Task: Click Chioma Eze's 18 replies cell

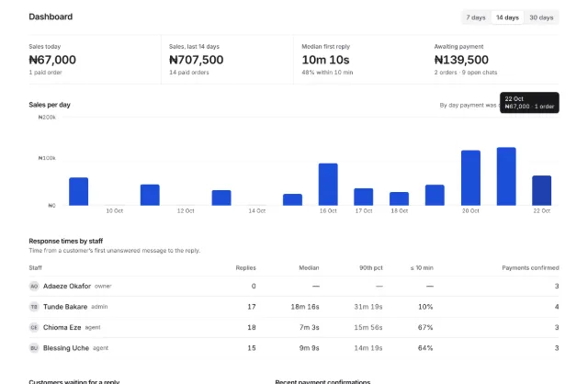Action: tap(252, 327)
